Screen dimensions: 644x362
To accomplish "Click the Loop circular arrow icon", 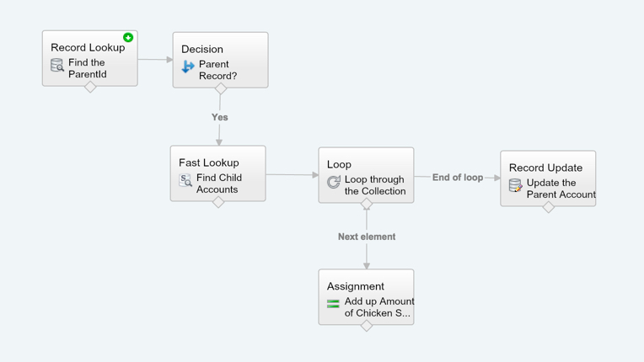I will point(334,182).
